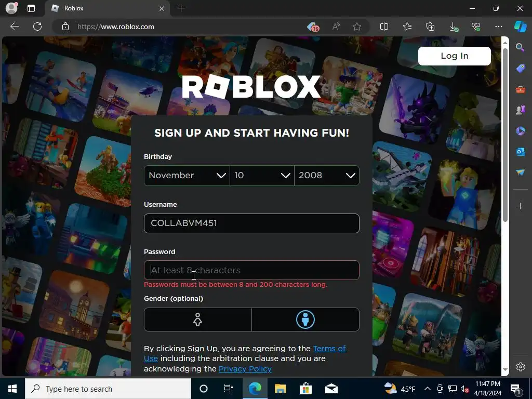
Task: Open sidebar Shopping tag icon
Action: point(520,69)
